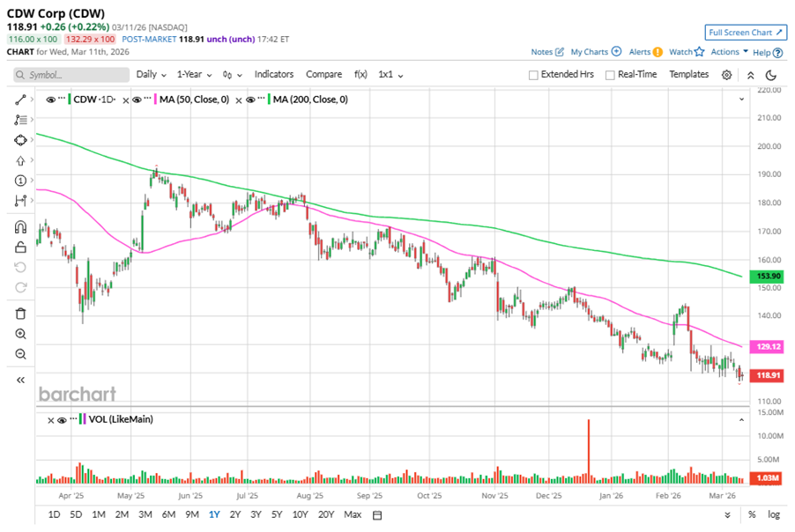Enable the Extended Hrs checkbox
The height and width of the screenshot is (532, 795).
pos(533,75)
